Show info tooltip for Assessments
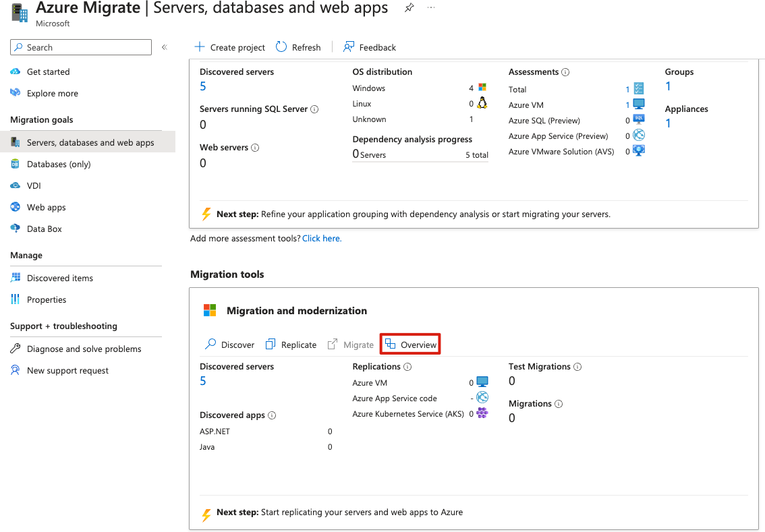Screen dimensions: 765x532 [x=565, y=72]
